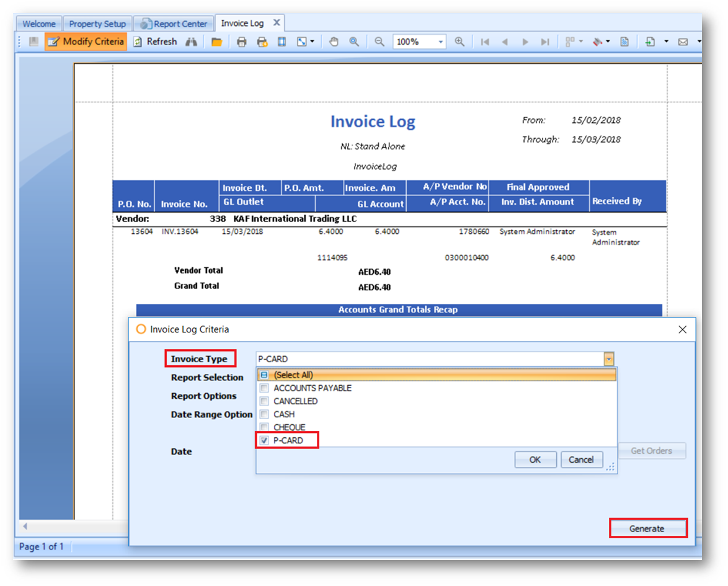Screen dimensions: 728x586
Task: Open file using the folder icon
Action: [216, 42]
